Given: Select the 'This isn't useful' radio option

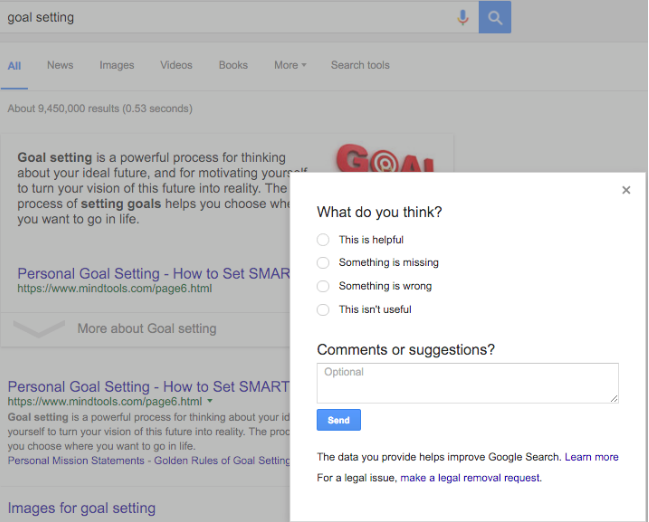Looking at the screenshot, I should 323,310.
